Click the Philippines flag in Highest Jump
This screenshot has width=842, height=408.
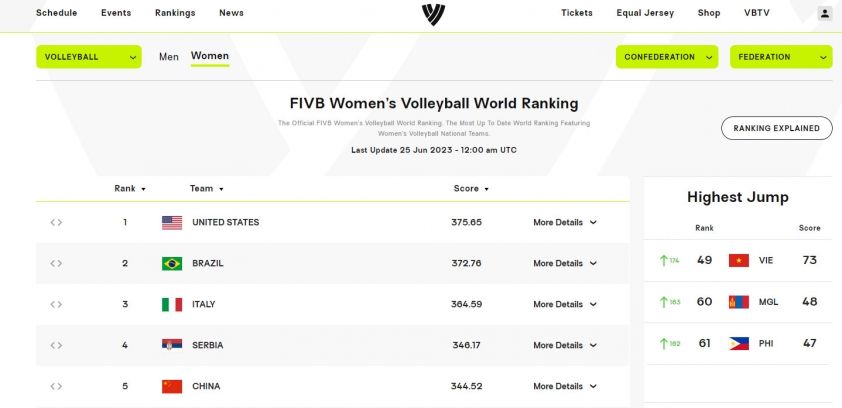(x=739, y=343)
